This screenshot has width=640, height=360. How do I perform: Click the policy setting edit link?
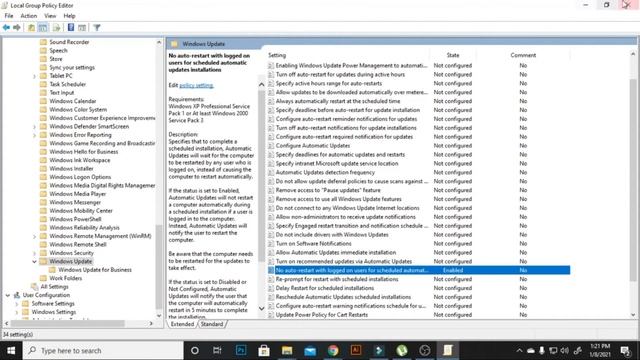(x=196, y=85)
